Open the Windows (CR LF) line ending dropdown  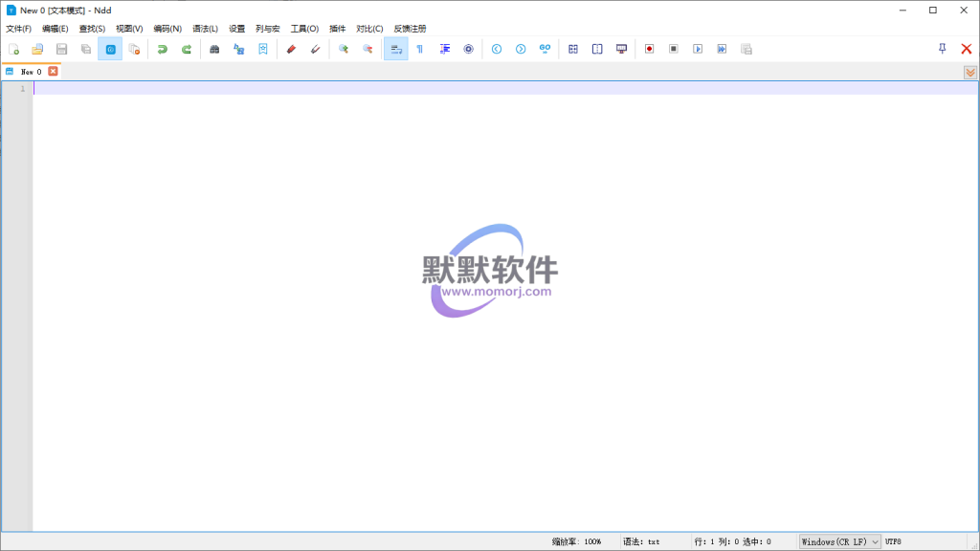pyautogui.click(x=840, y=541)
